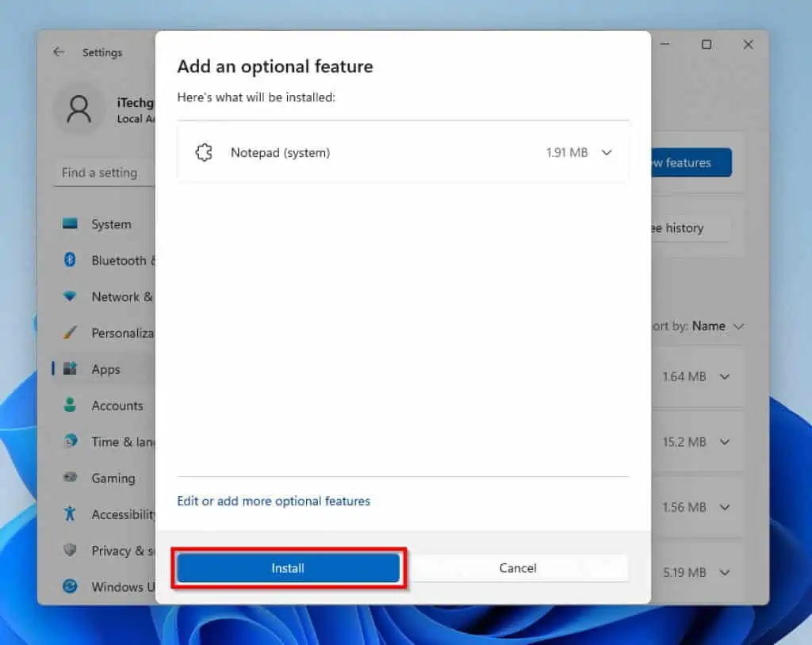This screenshot has width=812, height=645.
Task: Expand the Notepad (system) details chevron
Action: pyautogui.click(x=605, y=152)
